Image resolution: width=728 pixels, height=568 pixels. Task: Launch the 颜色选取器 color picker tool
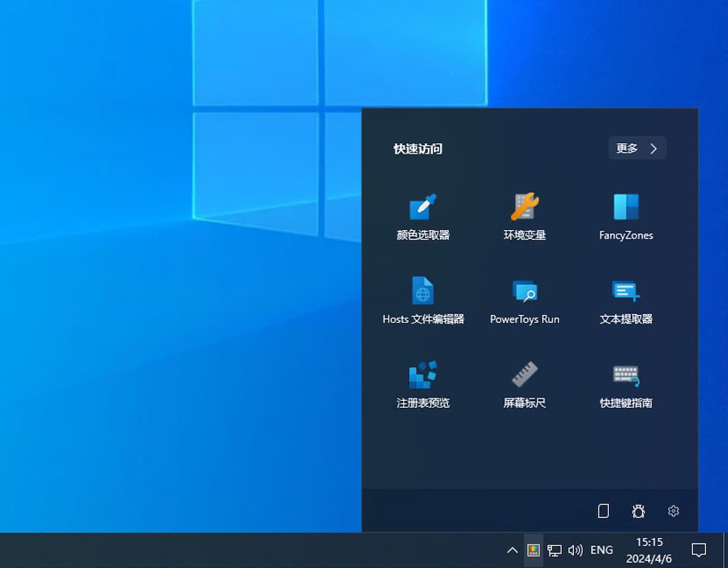tap(423, 217)
